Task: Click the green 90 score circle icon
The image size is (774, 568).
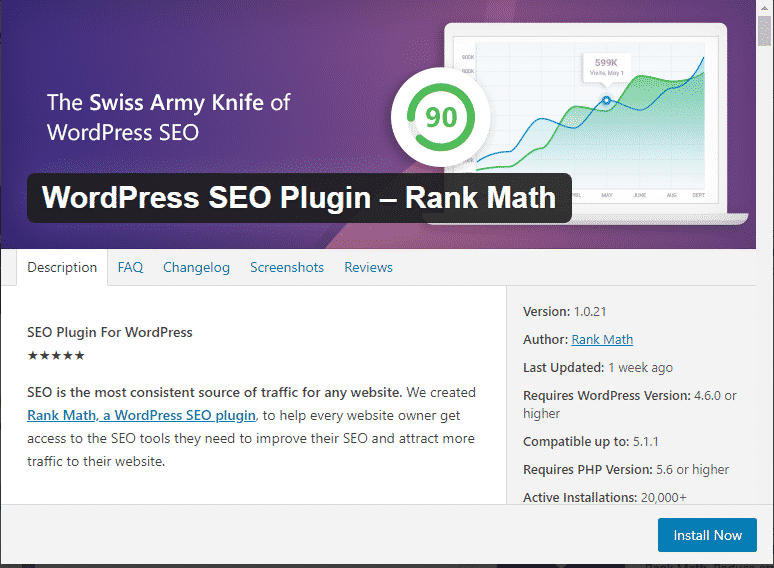Action: coord(441,117)
